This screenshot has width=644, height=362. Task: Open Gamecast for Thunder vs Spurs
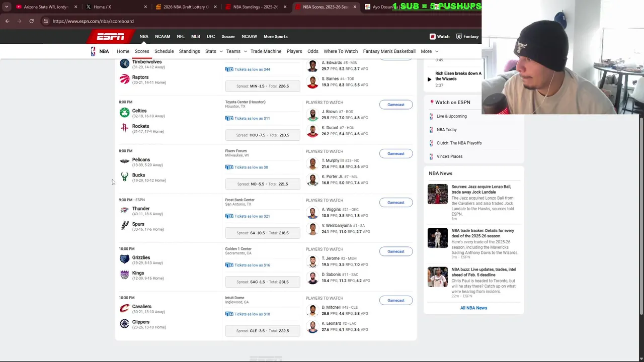[x=396, y=202]
